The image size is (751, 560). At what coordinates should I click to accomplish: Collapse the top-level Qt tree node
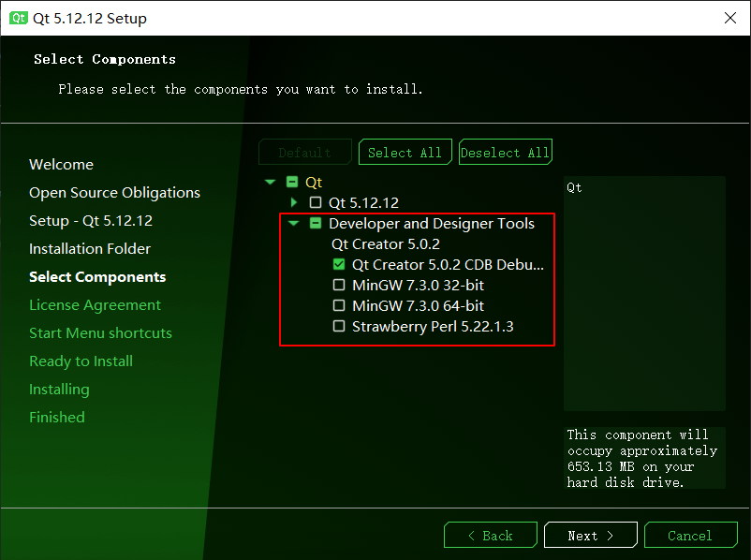271,182
